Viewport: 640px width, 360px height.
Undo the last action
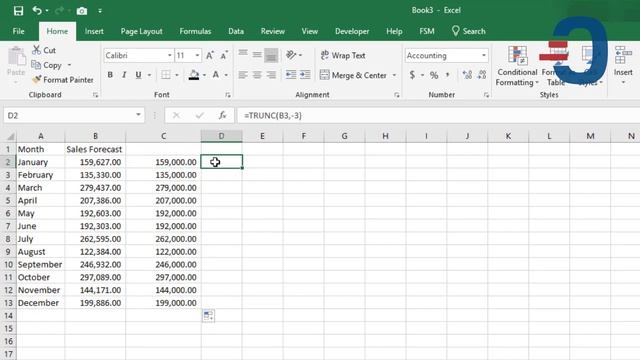(x=37, y=11)
